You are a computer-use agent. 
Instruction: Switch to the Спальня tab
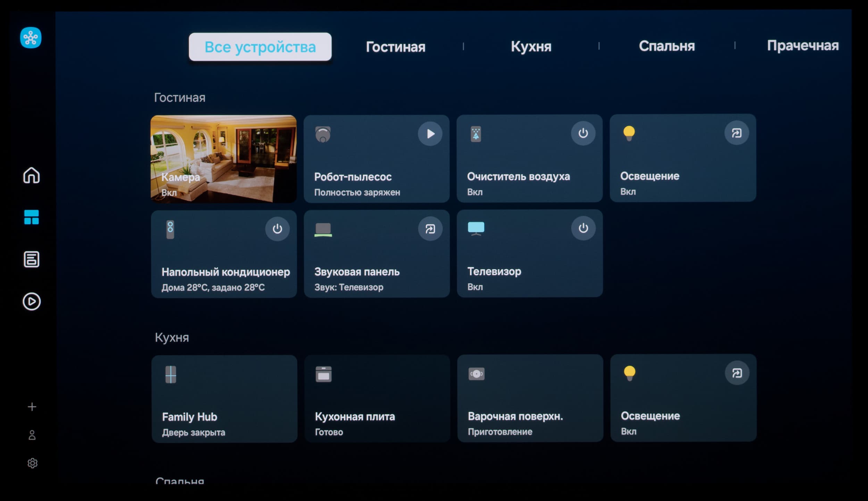(667, 46)
